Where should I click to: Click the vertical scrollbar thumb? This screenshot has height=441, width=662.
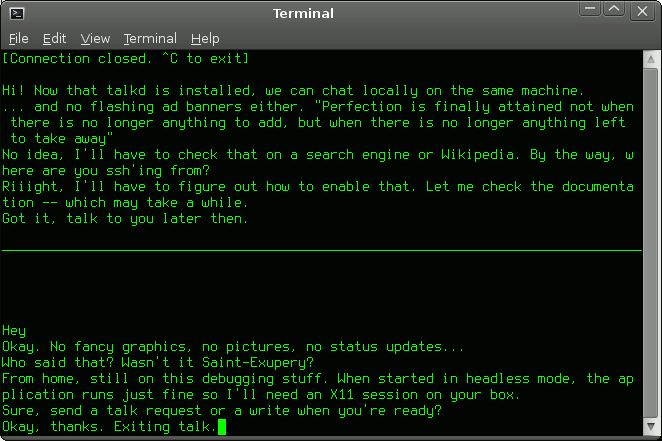coord(651,243)
